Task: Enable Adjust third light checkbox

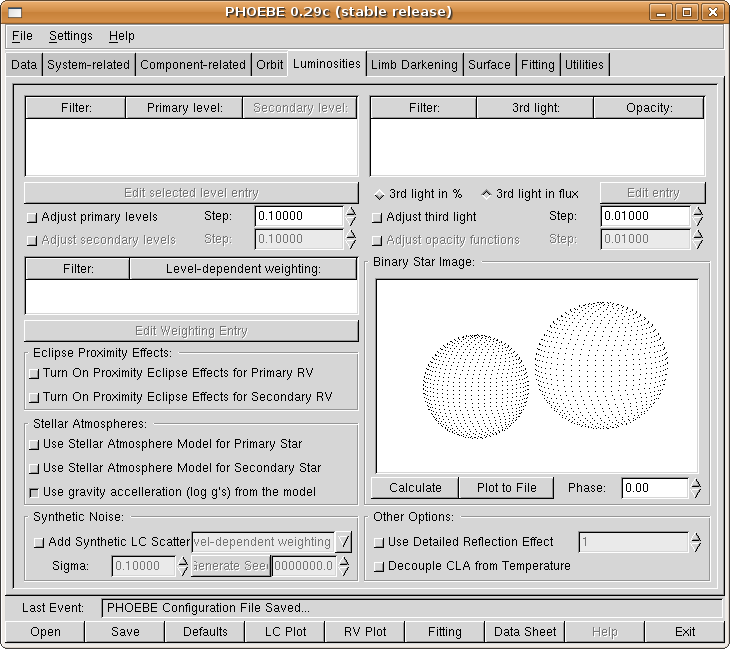Action: pyautogui.click(x=377, y=217)
